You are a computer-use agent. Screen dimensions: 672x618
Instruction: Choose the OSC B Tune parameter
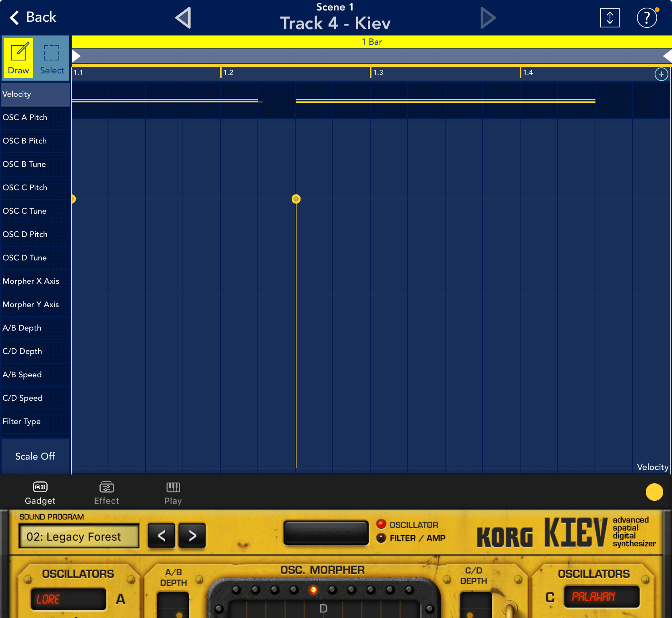pyautogui.click(x=35, y=164)
